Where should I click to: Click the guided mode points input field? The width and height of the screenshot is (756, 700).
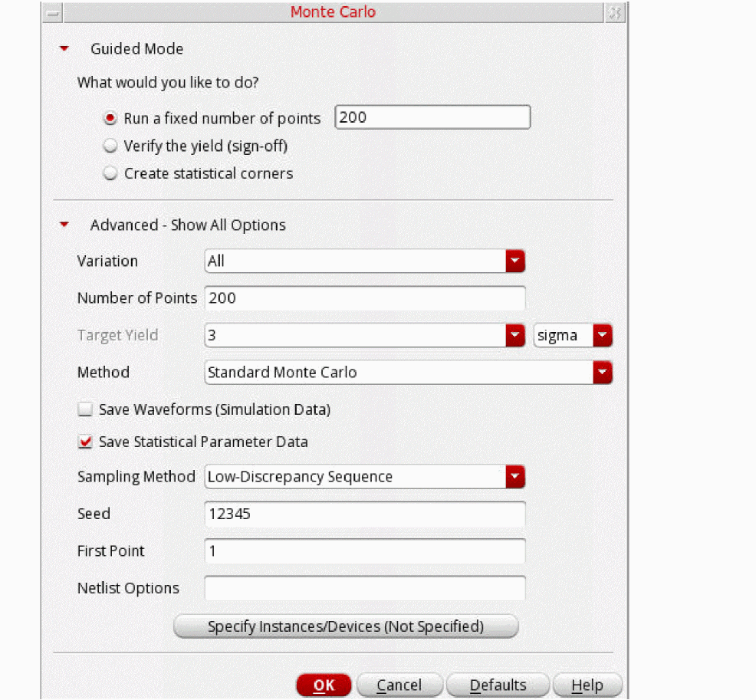432,117
